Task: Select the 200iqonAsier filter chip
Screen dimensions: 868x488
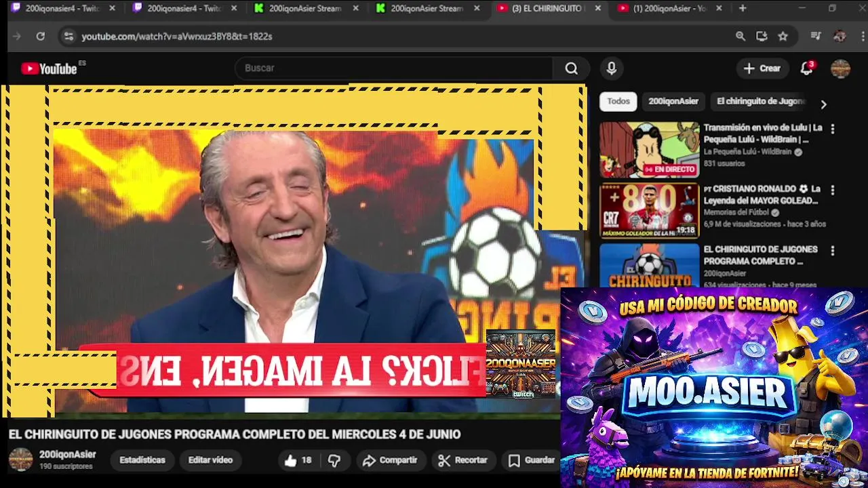Action: click(x=673, y=101)
